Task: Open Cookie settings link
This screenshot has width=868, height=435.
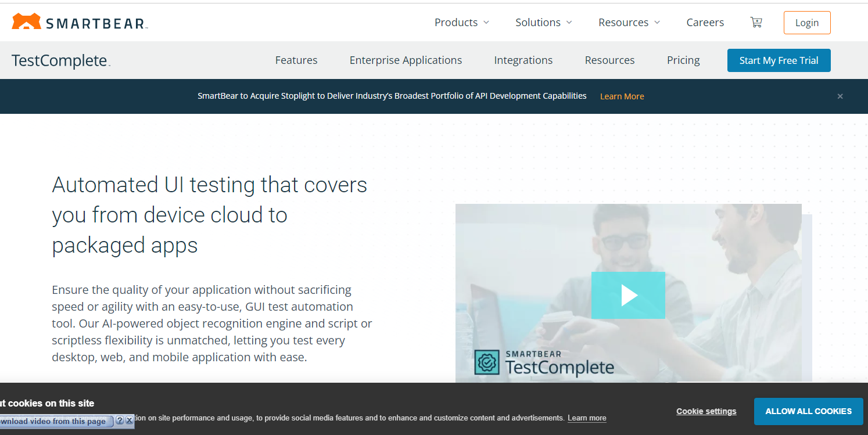Action: (706, 411)
